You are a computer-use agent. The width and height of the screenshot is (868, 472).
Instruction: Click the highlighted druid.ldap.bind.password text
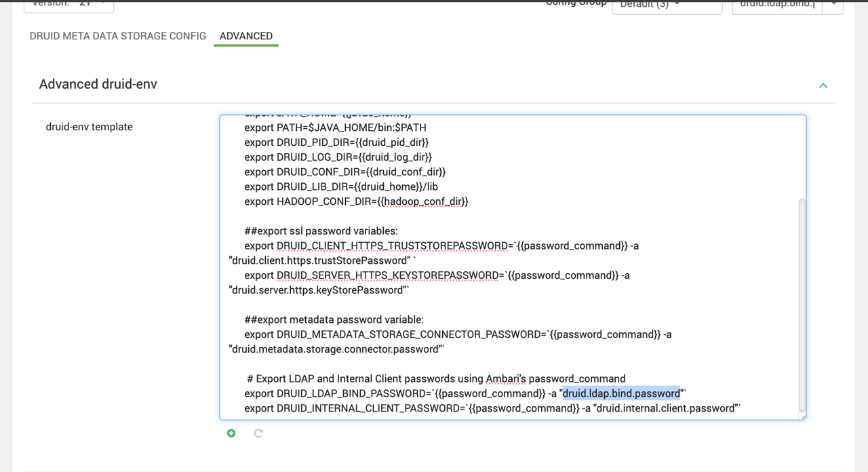pos(621,393)
